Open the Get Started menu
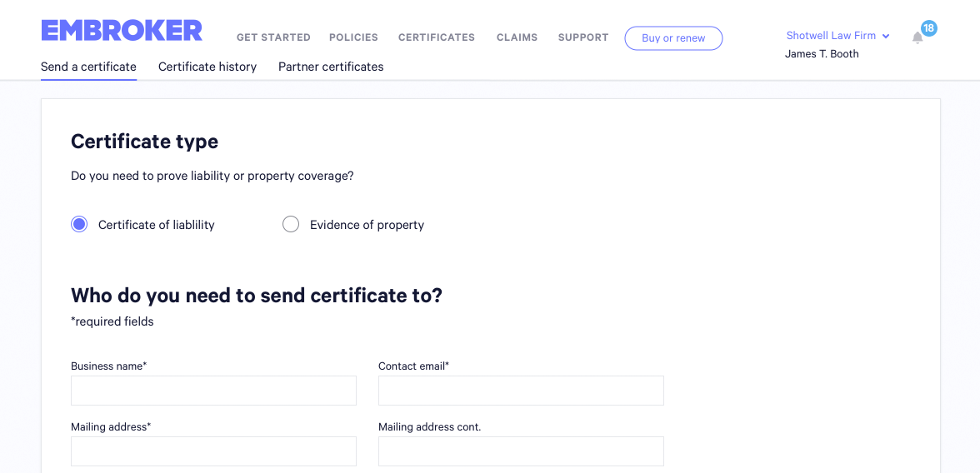Viewport: 980px width, 473px height. click(273, 37)
